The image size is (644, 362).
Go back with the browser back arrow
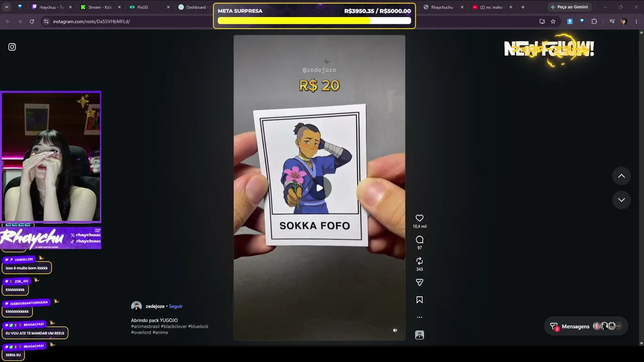point(8,21)
